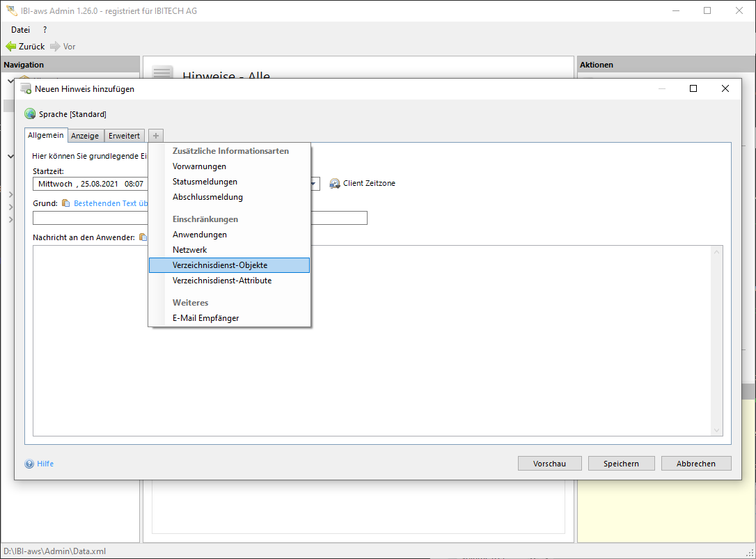This screenshot has height=559, width=756.
Task: Click clipboard icon beside Nachricht an den Anwender
Action: point(143,237)
